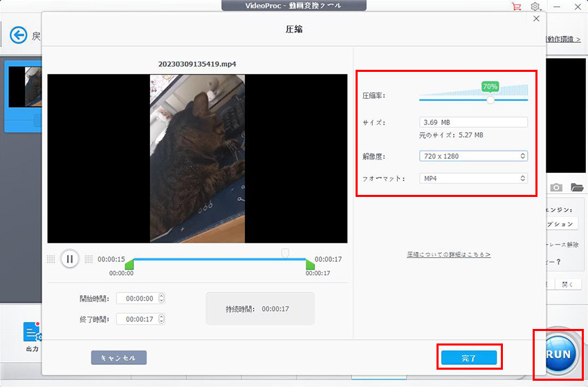The height and width of the screenshot is (387, 588).
Task: Click the 開始時間 start time stepper
Action: [161, 299]
